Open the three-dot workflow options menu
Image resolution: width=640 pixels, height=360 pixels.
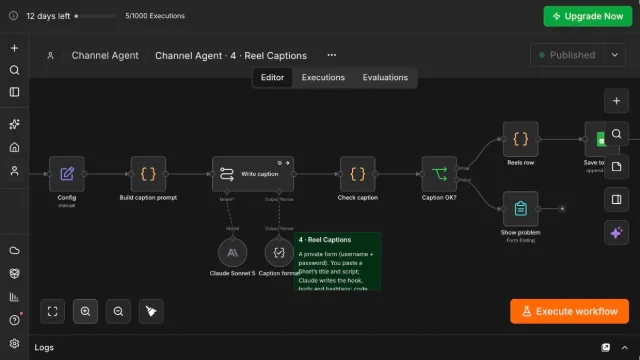(x=331, y=55)
